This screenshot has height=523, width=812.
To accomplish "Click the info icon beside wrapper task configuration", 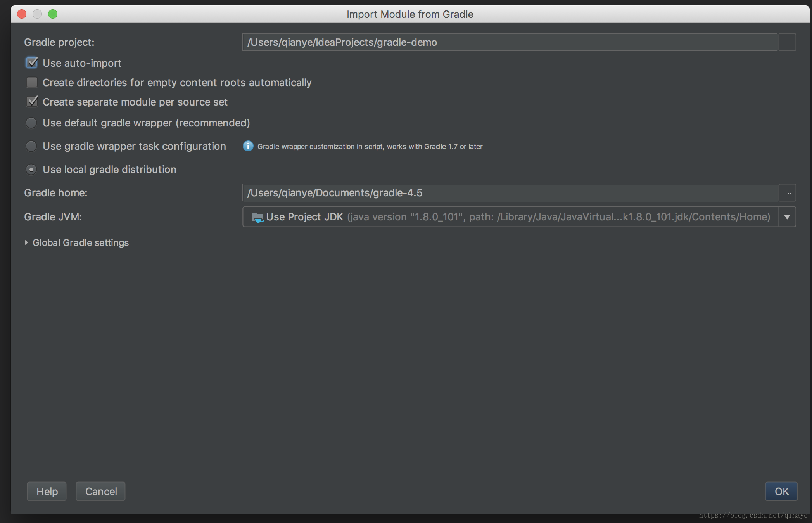I will [x=248, y=146].
